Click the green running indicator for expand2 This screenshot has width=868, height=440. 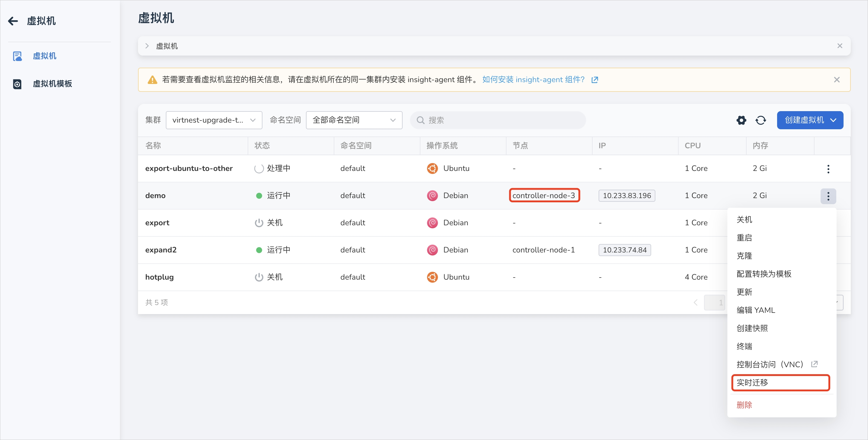[259, 250]
